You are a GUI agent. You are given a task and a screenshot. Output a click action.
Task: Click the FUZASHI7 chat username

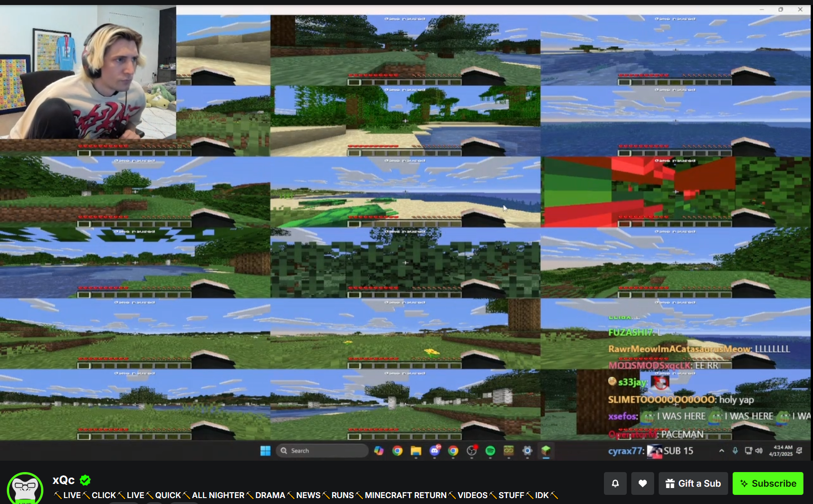631,333
